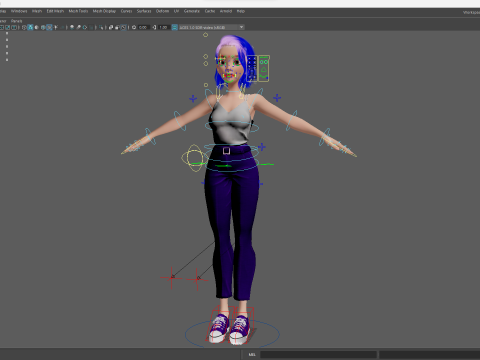Open the Help menu
Viewport: 480px width, 360px height.
241,11
